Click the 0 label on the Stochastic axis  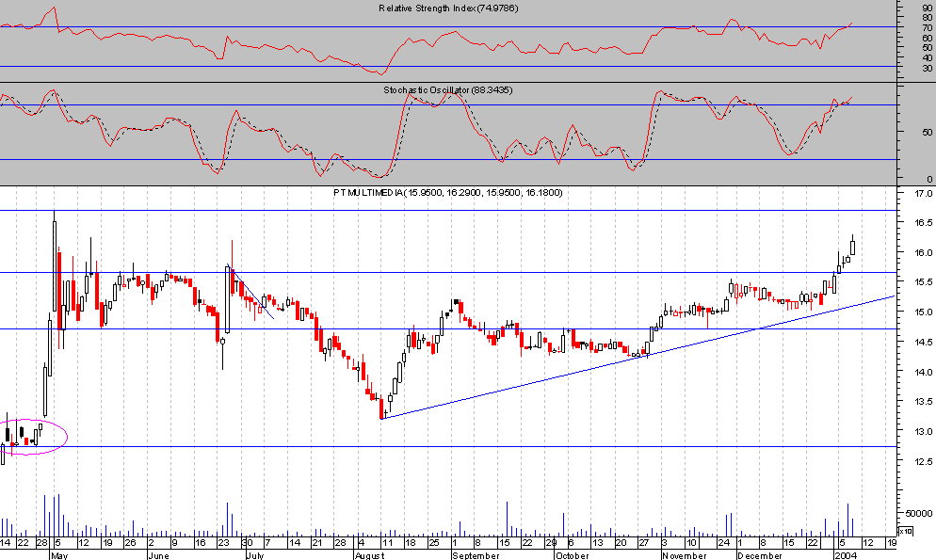[x=929, y=179]
